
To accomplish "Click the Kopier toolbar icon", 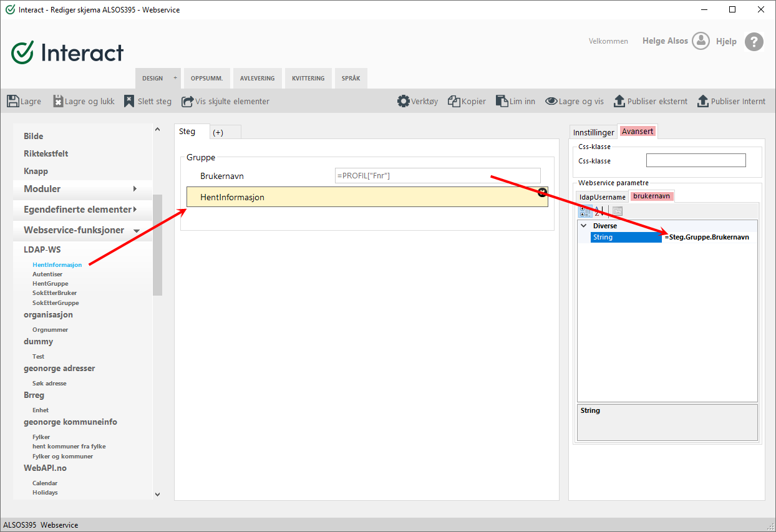I will tap(454, 101).
